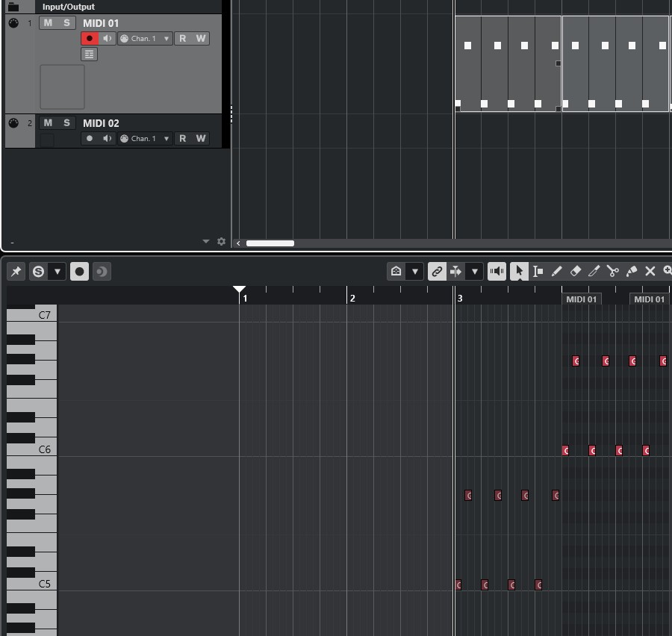Mute the MIDI 01 track
Image resolution: width=672 pixels, height=636 pixels.
(48, 23)
